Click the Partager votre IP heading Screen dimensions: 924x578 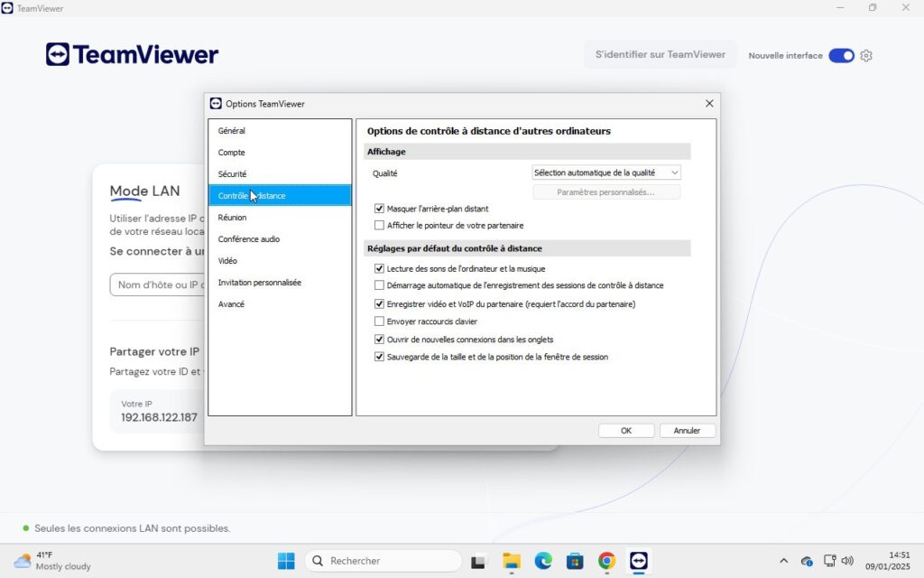(154, 351)
